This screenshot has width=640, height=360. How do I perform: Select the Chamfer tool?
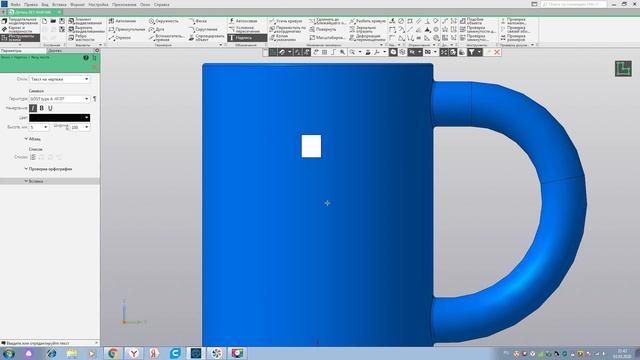(198, 21)
